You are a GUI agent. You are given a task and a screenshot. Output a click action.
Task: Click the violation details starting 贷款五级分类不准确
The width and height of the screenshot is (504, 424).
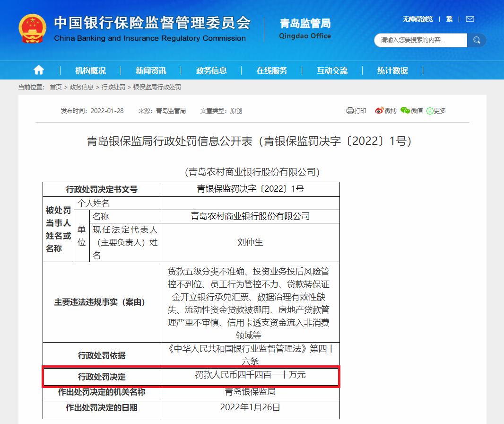point(250,302)
